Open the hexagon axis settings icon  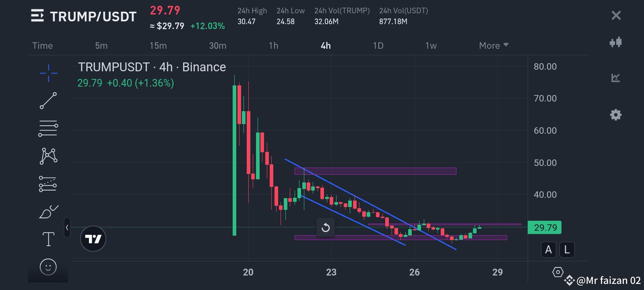click(x=558, y=272)
